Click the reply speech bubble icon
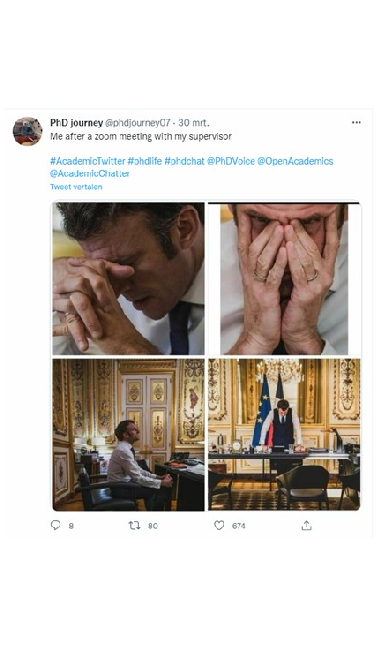Viewport: 385px width, 645px height. (56, 525)
